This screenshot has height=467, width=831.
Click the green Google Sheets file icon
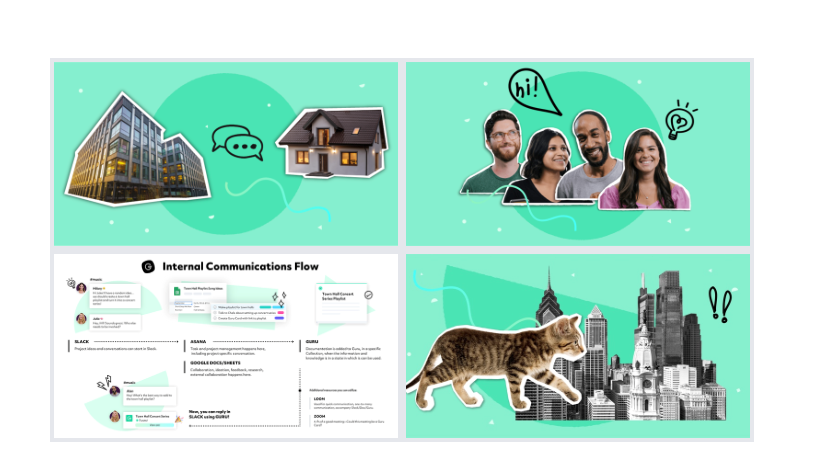[177, 291]
